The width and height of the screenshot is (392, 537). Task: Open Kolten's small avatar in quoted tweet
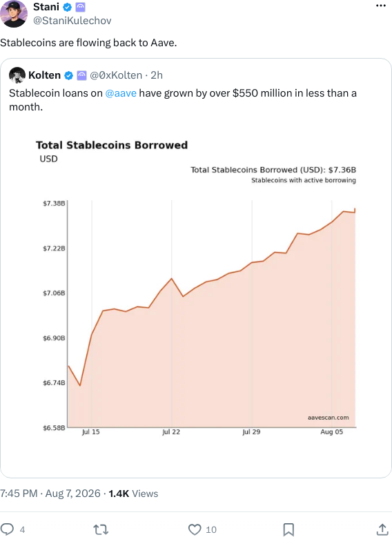(x=17, y=75)
